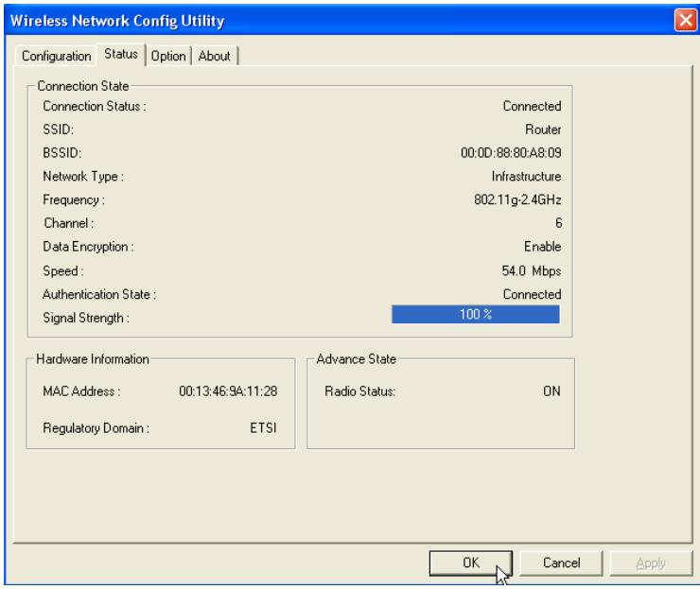Click the Signal Strength label

[86, 318]
